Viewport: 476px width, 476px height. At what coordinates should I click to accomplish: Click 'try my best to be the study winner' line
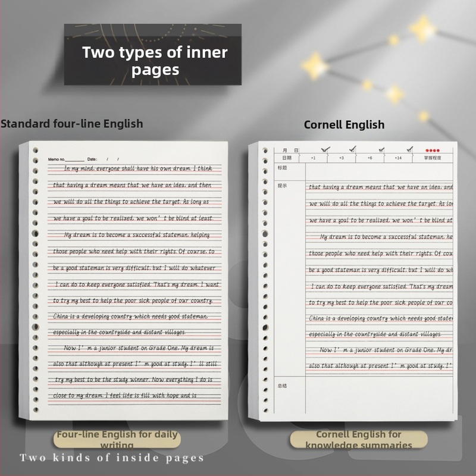[x=133, y=380]
